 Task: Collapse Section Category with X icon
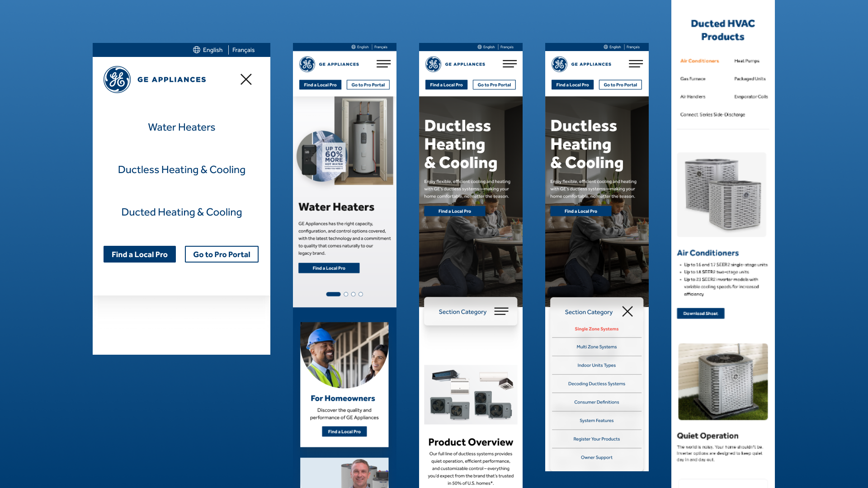[627, 311]
